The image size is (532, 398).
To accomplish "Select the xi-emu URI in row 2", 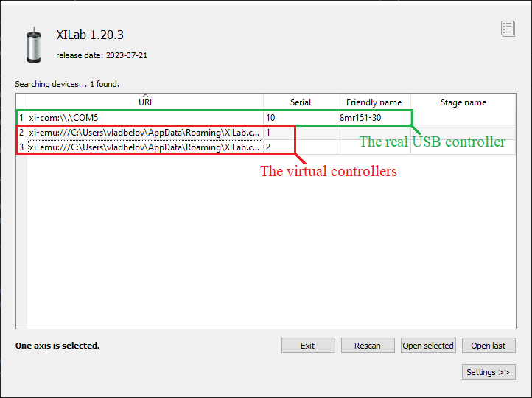I will coord(145,133).
